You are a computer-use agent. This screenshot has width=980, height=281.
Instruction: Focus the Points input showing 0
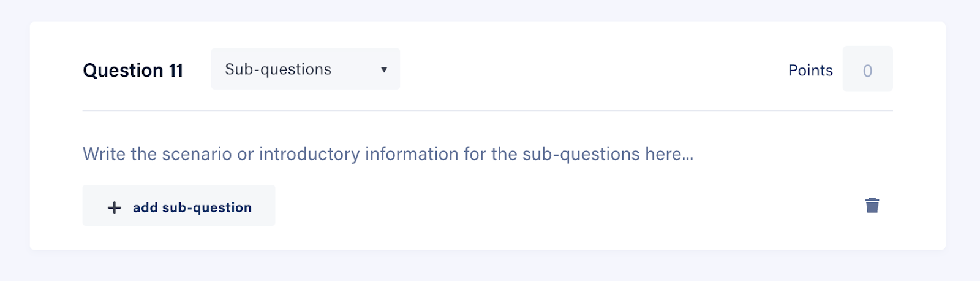pyautogui.click(x=867, y=69)
